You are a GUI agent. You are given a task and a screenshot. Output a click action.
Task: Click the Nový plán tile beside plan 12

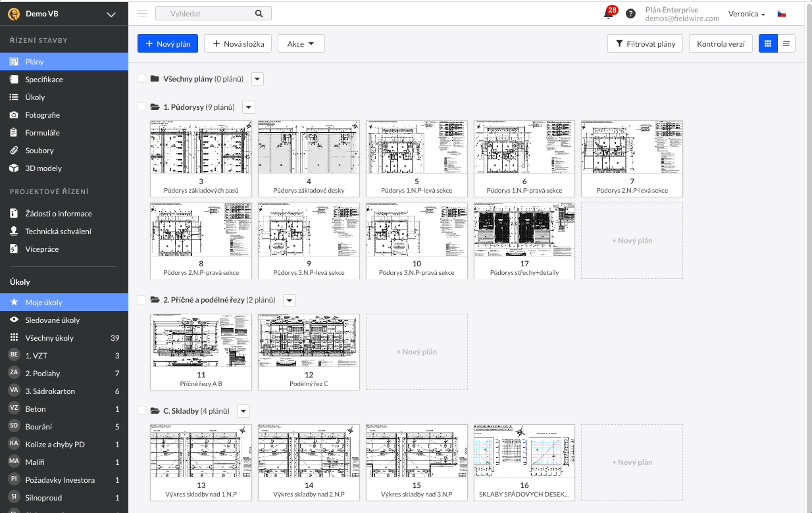pos(417,352)
